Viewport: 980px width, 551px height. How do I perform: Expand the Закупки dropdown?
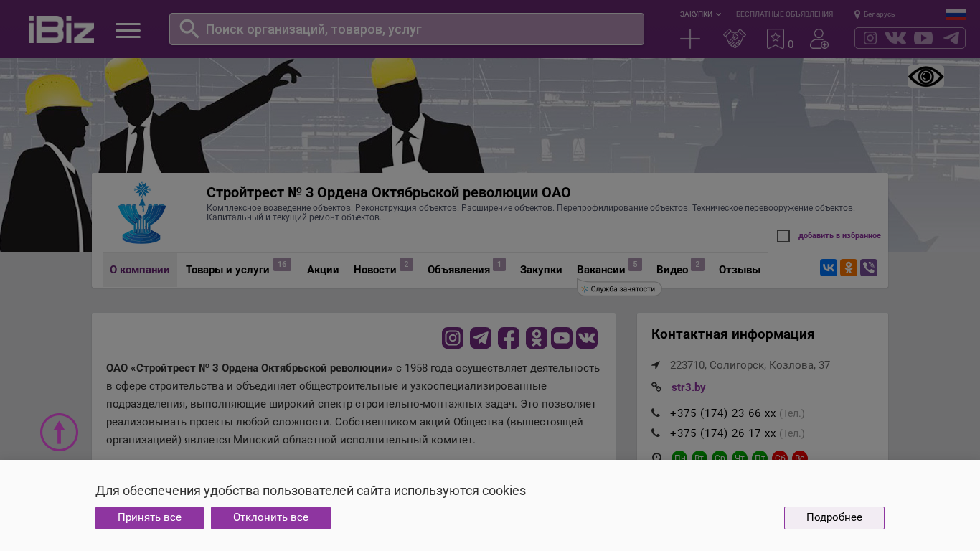click(x=700, y=14)
